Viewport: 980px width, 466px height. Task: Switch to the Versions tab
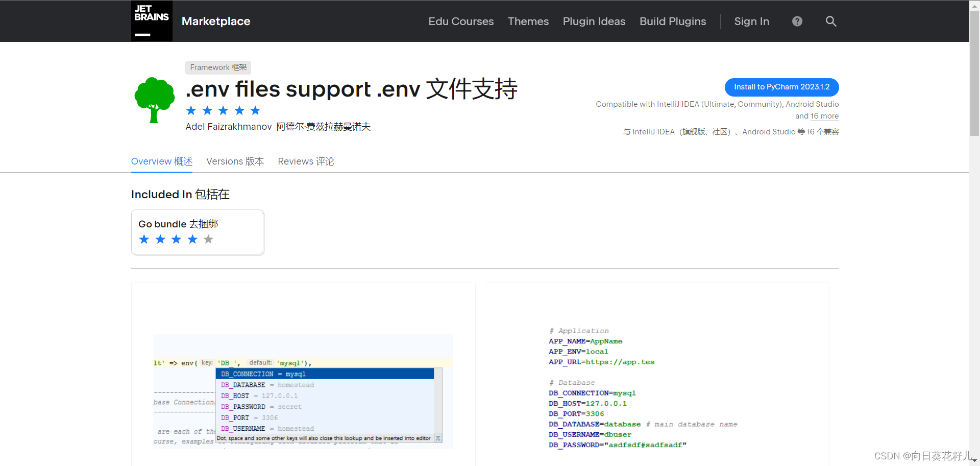[235, 161]
